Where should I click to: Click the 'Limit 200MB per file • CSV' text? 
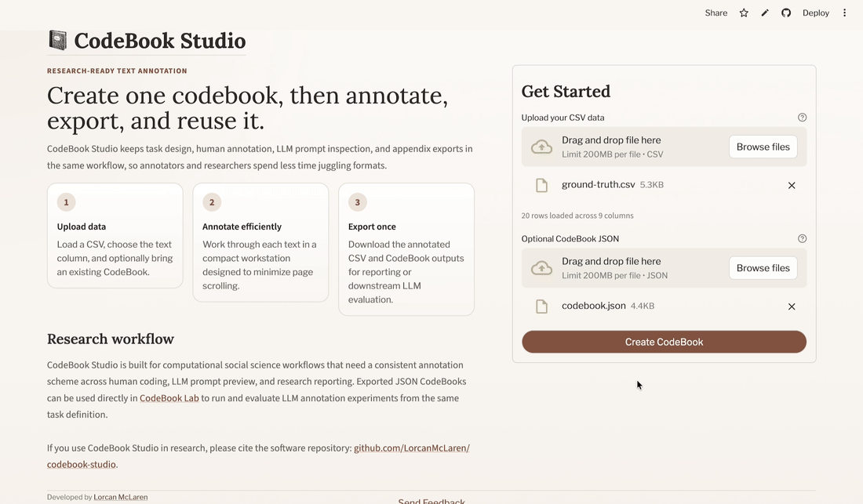[612, 154]
